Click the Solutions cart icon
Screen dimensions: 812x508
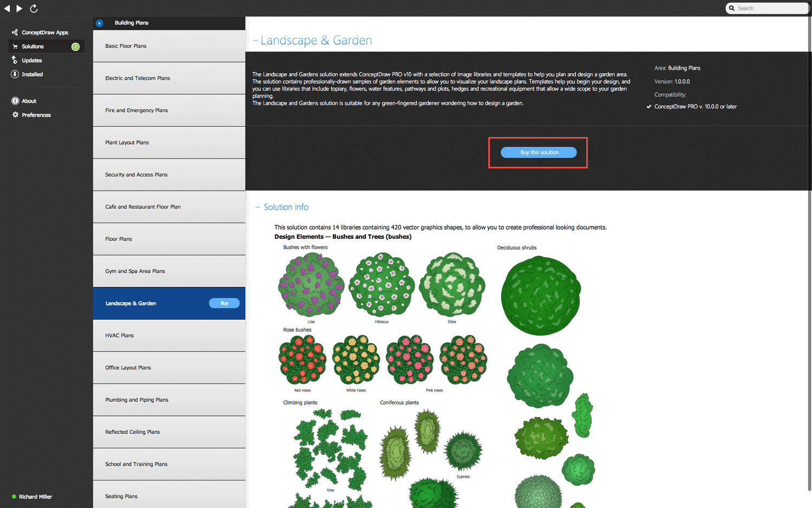tap(15, 47)
